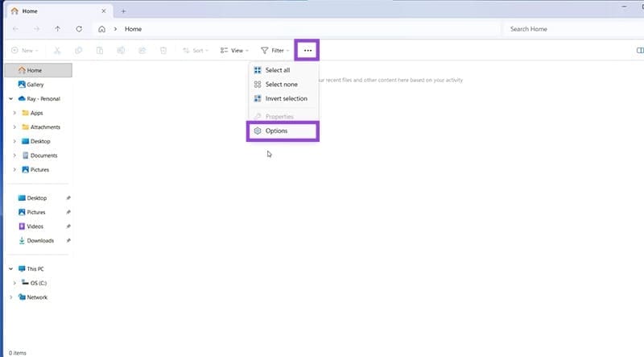Open a new tab with plus button

(123, 10)
